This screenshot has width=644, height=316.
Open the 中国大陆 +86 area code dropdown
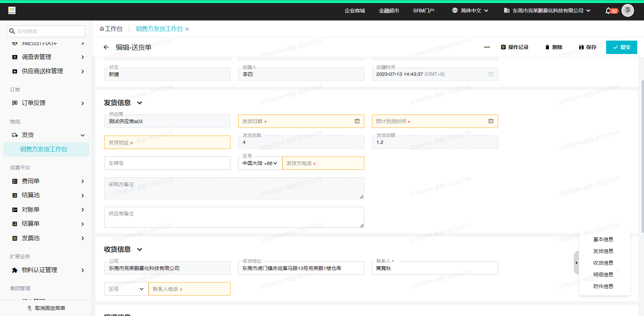(260, 163)
